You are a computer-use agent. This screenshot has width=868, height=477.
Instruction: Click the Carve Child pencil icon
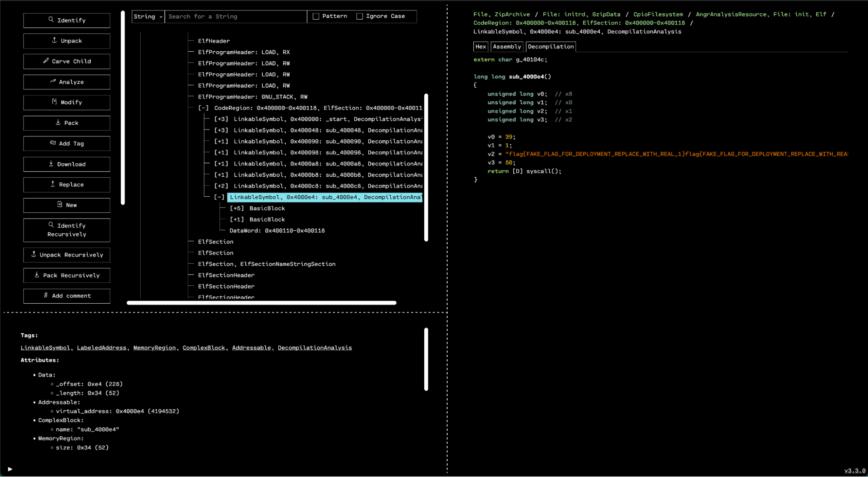46,61
